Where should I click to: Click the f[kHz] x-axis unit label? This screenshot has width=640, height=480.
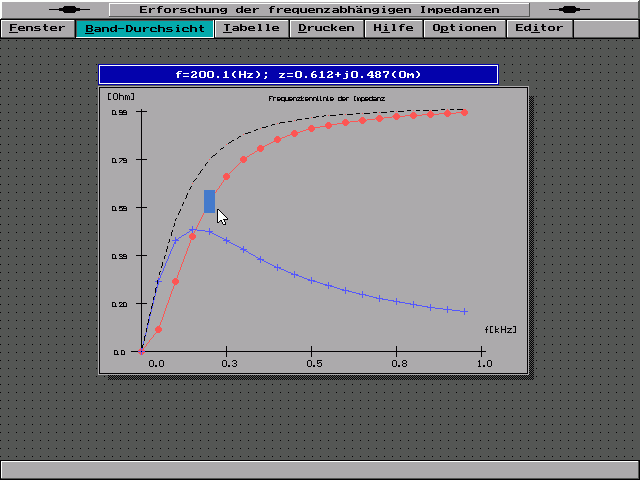pos(501,328)
